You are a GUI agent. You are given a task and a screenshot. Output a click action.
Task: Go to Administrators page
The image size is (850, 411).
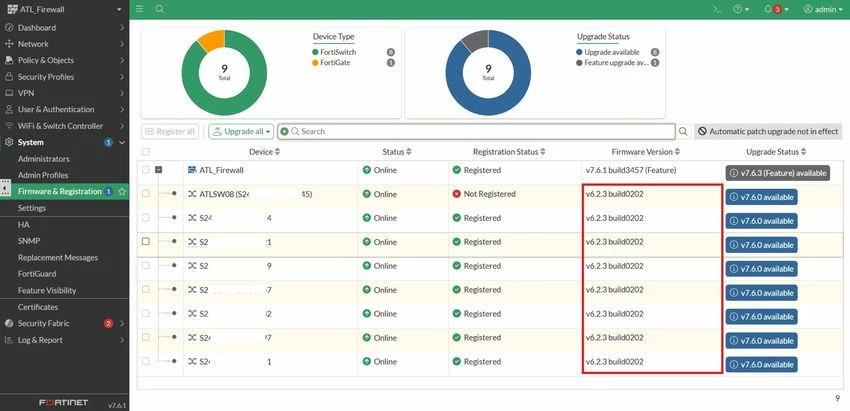coord(43,159)
